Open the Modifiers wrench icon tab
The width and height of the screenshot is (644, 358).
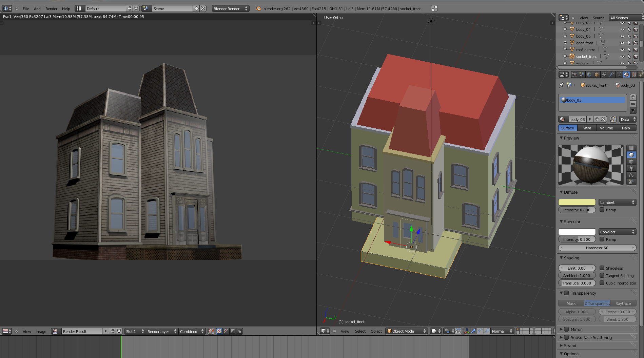[611, 75]
